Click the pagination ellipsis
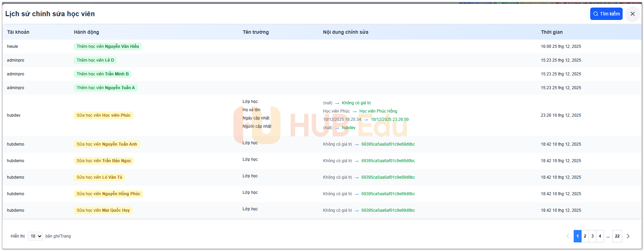 click(608, 236)
